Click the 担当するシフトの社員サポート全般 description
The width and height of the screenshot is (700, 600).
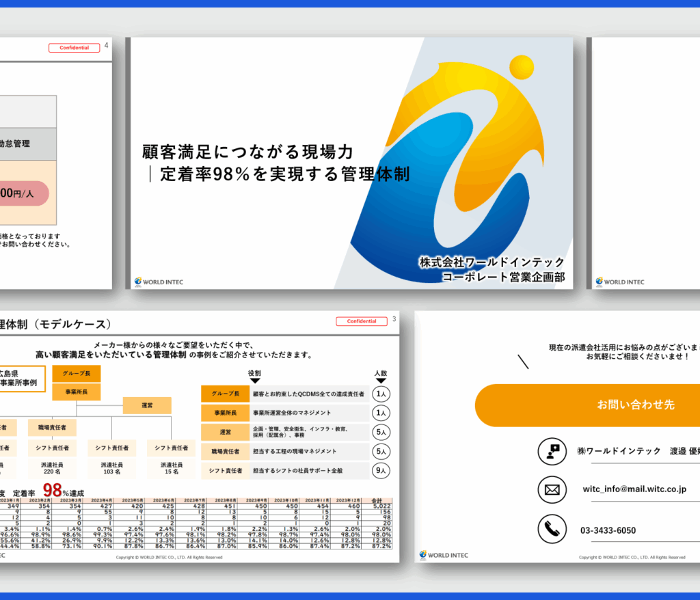298,471
